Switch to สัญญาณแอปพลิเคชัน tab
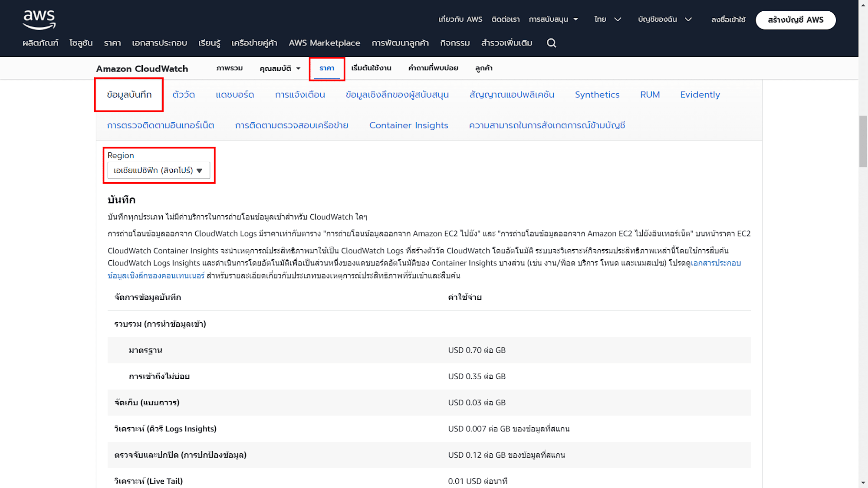Viewport: 868px width, 488px height. (512, 95)
